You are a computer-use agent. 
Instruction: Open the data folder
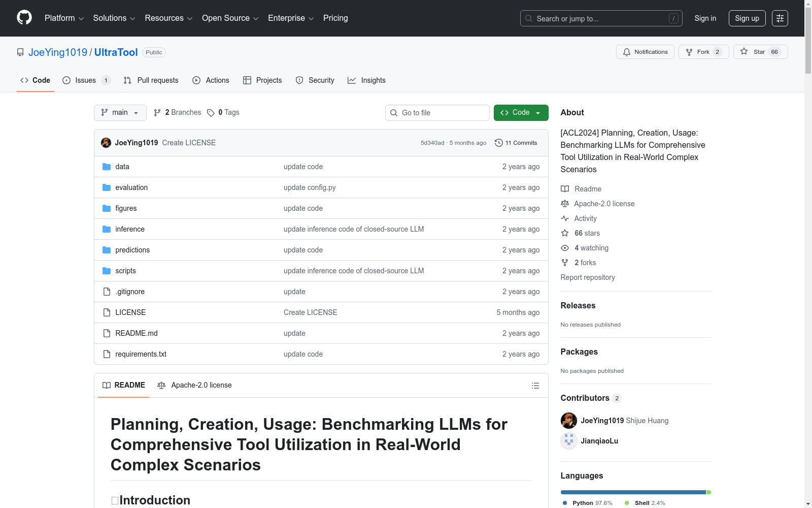point(122,167)
